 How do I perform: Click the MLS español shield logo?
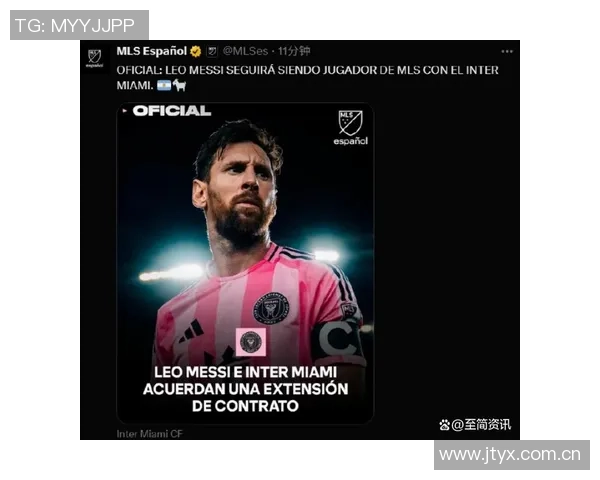tap(350, 128)
